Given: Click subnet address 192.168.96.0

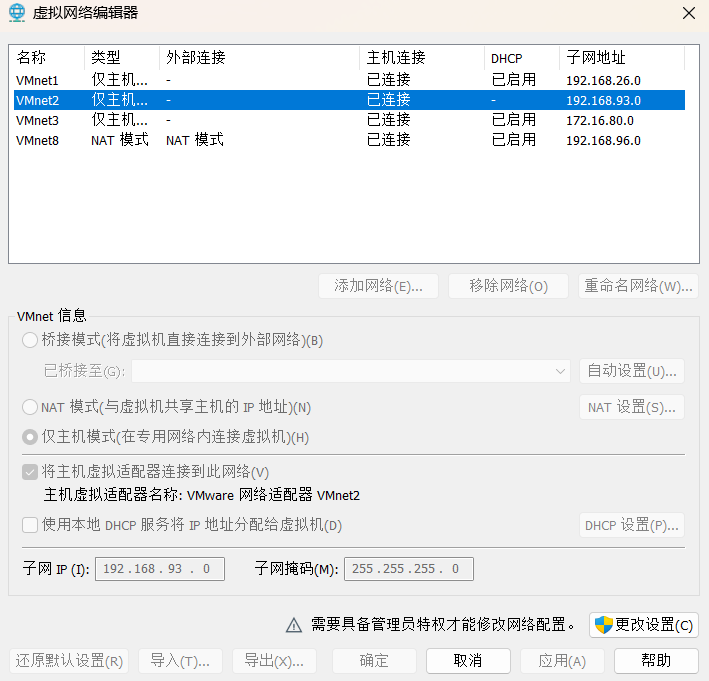Looking at the screenshot, I should (x=603, y=141).
